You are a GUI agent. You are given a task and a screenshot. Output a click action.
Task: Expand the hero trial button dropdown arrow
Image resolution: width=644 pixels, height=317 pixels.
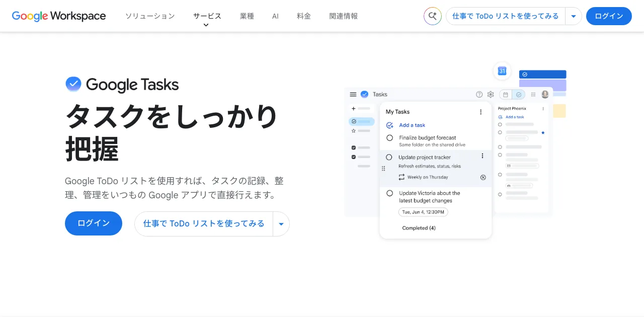coord(281,224)
